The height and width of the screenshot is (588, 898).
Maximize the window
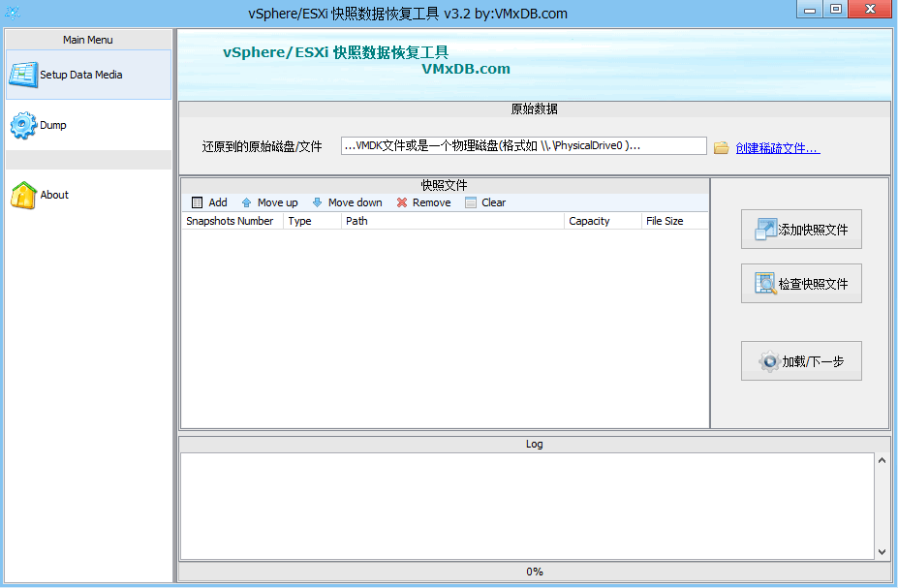pyautogui.click(x=836, y=9)
